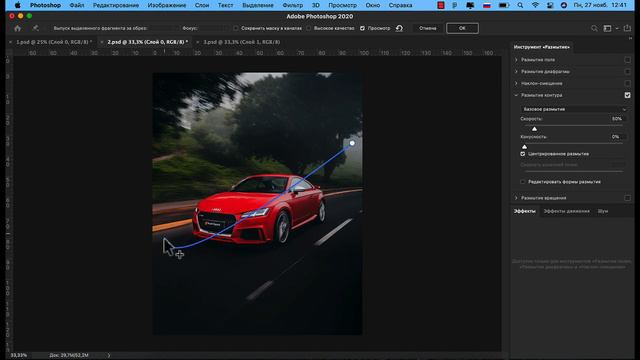Image resolution: width=640 pixels, height=360 pixels.
Task: Click the status bar info arrow
Action: pos(109,355)
